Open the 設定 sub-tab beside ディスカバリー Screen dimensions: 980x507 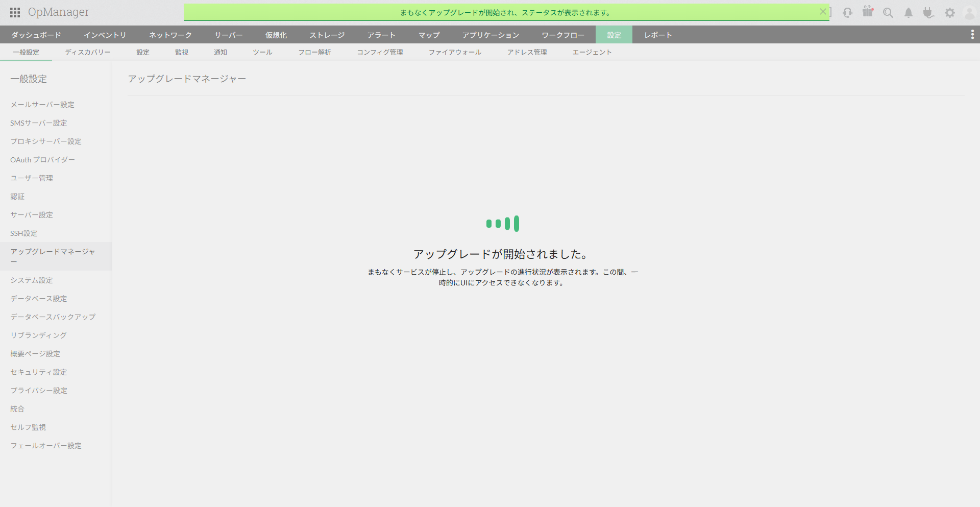click(143, 52)
